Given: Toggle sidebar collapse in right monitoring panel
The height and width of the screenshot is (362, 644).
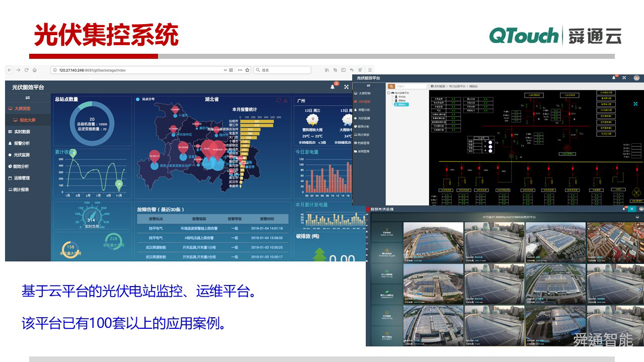Looking at the screenshot, I should pyautogui.click(x=368, y=86).
